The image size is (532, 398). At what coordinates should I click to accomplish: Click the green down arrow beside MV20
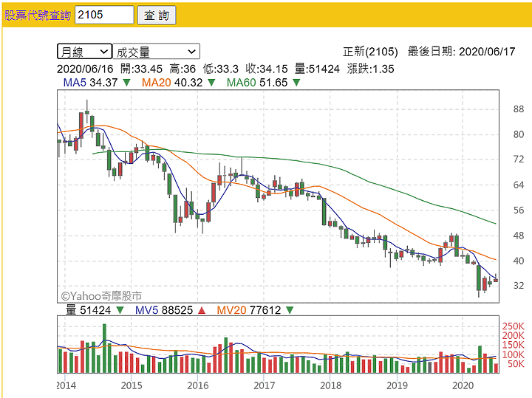click(x=290, y=310)
